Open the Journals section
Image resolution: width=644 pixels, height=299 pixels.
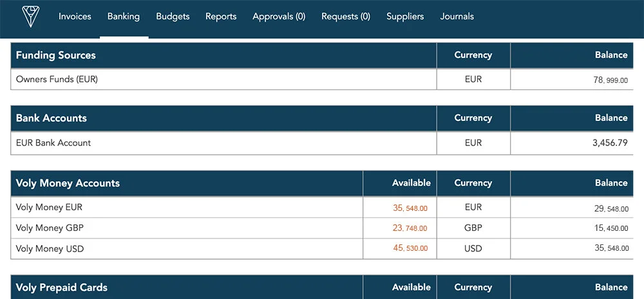pyautogui.click(x=457, y=17)
